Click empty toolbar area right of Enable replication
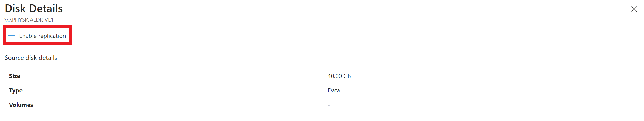The height and width of the screenshot is (121, 644). pyautogui.click(x=315, y=36)
